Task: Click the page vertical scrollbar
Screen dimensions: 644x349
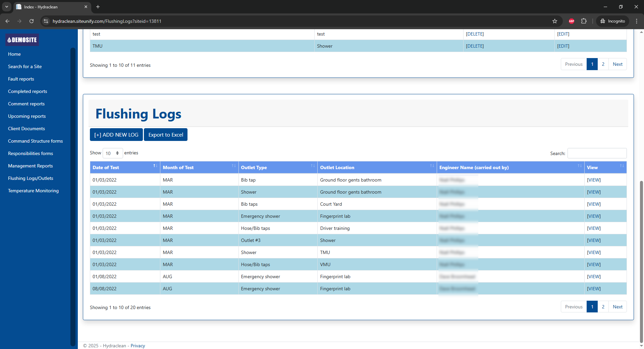Action: (x=641, y=262)
